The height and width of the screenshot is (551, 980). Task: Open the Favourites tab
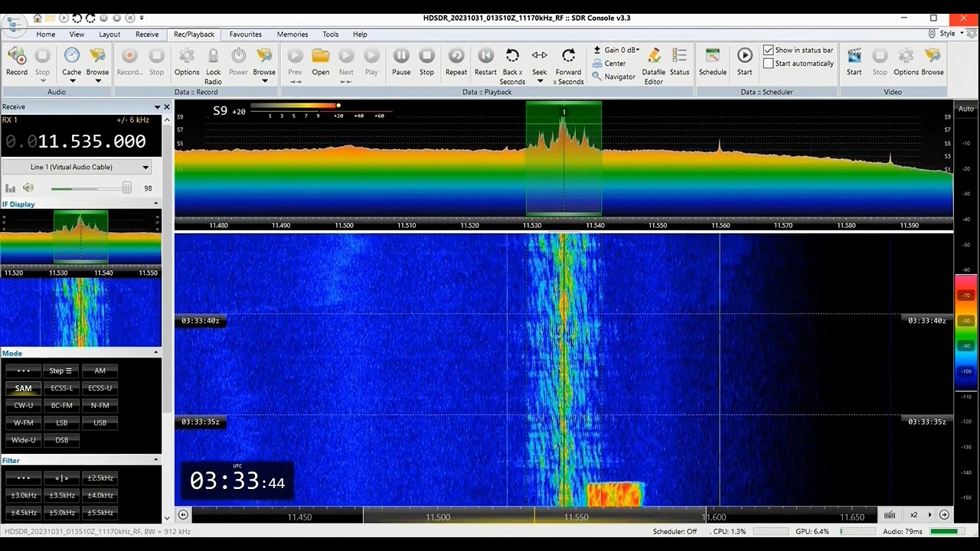(x=245, y=34)
